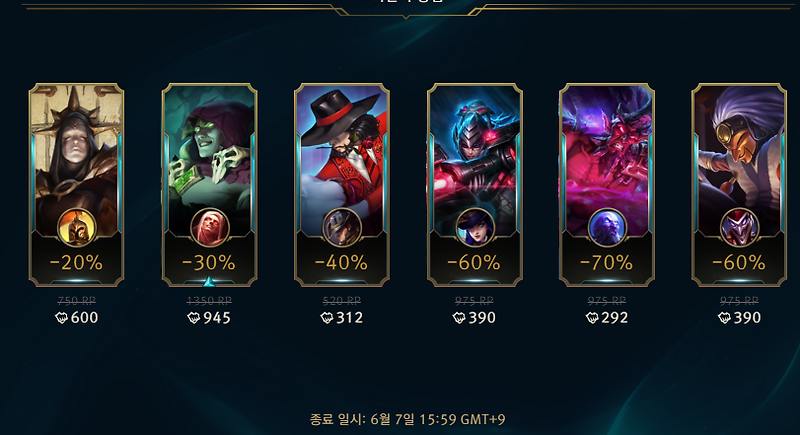Screen dimensions: 800x435
Task: Click the RP currency icon beside 600
Action: click(x=61, y=318)
